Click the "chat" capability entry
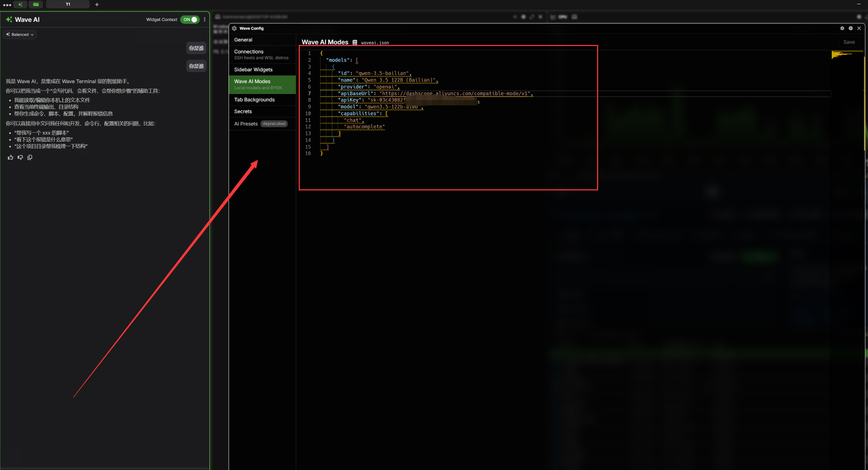 (354, 120)
